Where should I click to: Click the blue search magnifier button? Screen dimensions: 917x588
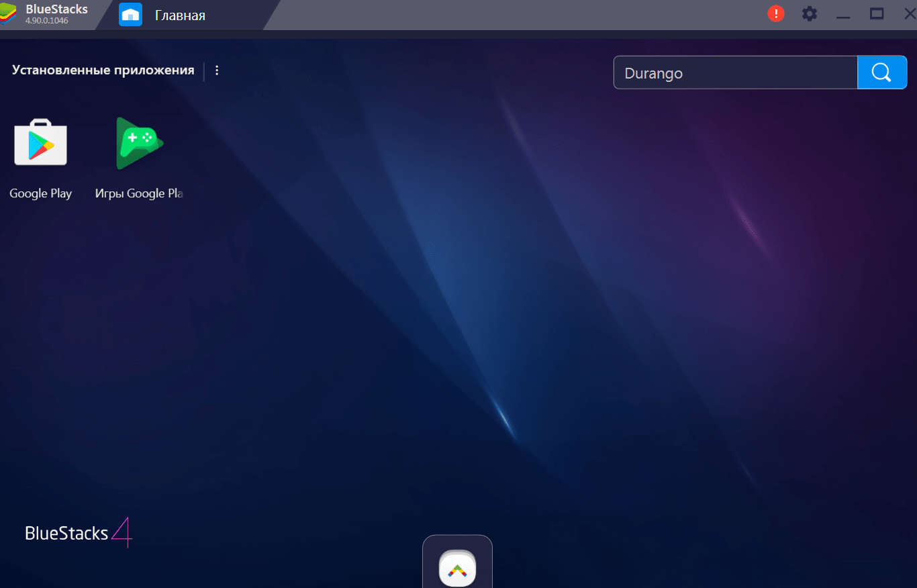coord(882,72)
